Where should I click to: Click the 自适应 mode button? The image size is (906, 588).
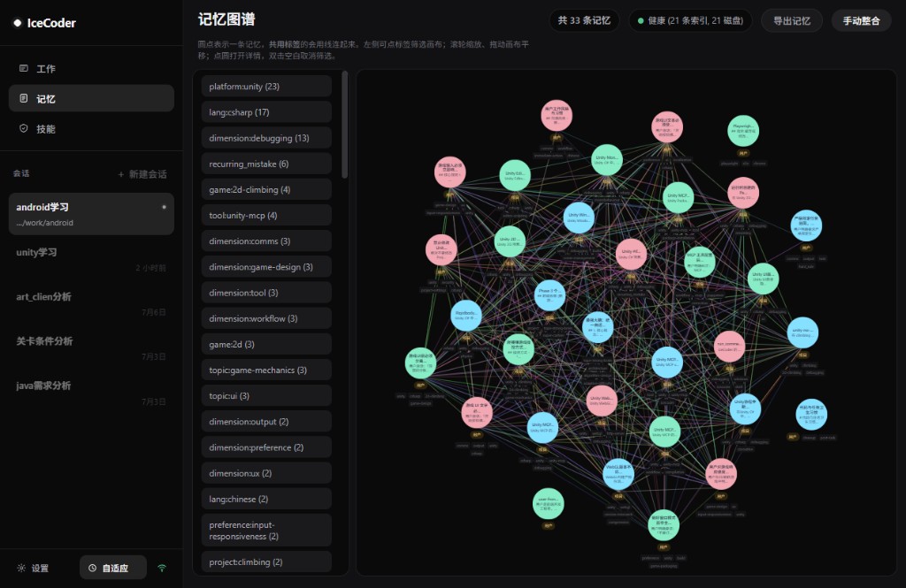[x=113, y=568]
